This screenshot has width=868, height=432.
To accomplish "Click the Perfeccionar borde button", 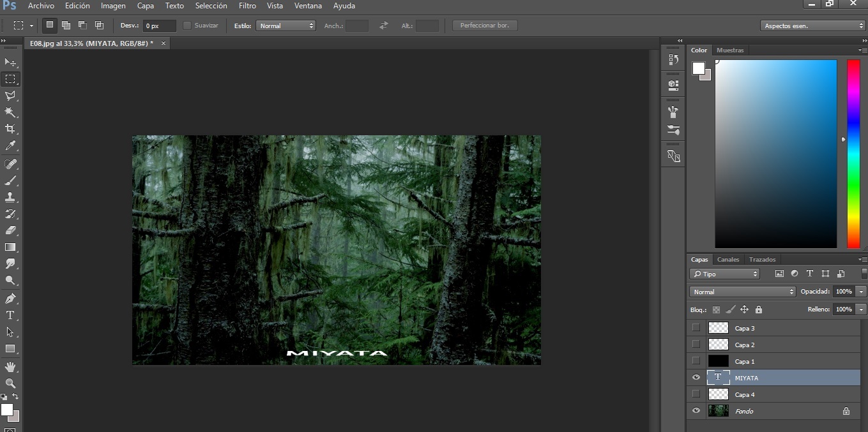I will click(485, 26).
